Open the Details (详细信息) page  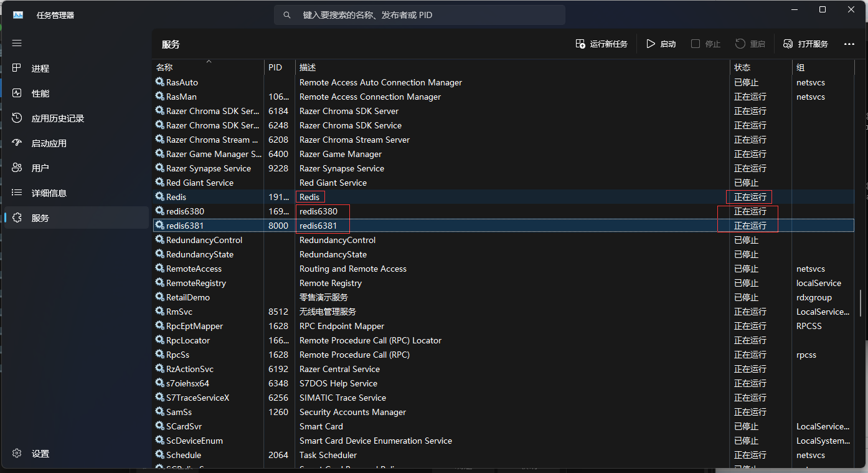point(77,193)
